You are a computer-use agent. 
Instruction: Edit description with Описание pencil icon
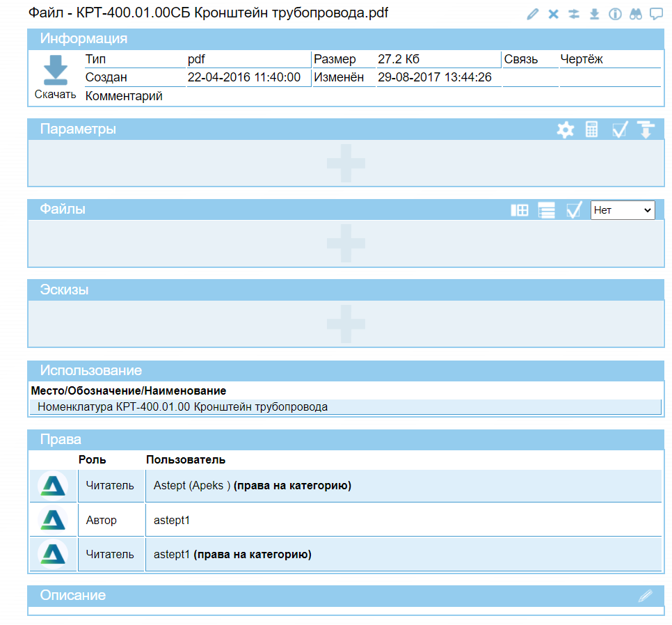(x=646, y=596)
